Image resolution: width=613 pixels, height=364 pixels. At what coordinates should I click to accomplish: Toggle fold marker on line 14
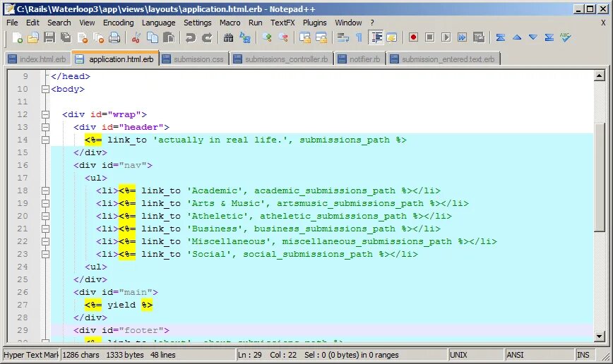(45, 140)
